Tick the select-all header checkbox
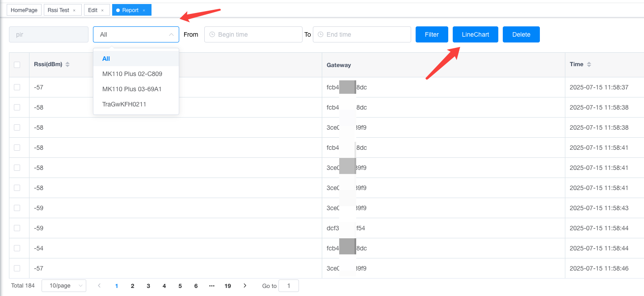Image resolution: width=644 pixels, height=296 pixels. tap(17, 65)
